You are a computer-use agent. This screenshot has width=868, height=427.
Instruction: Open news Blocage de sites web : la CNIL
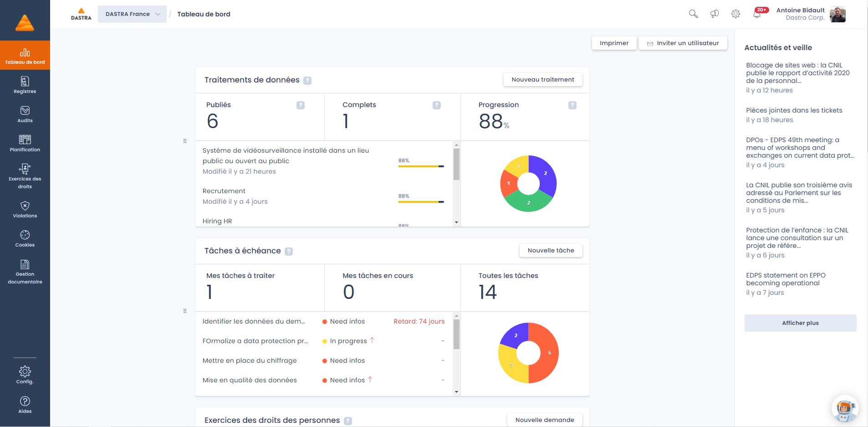[797, 73]
